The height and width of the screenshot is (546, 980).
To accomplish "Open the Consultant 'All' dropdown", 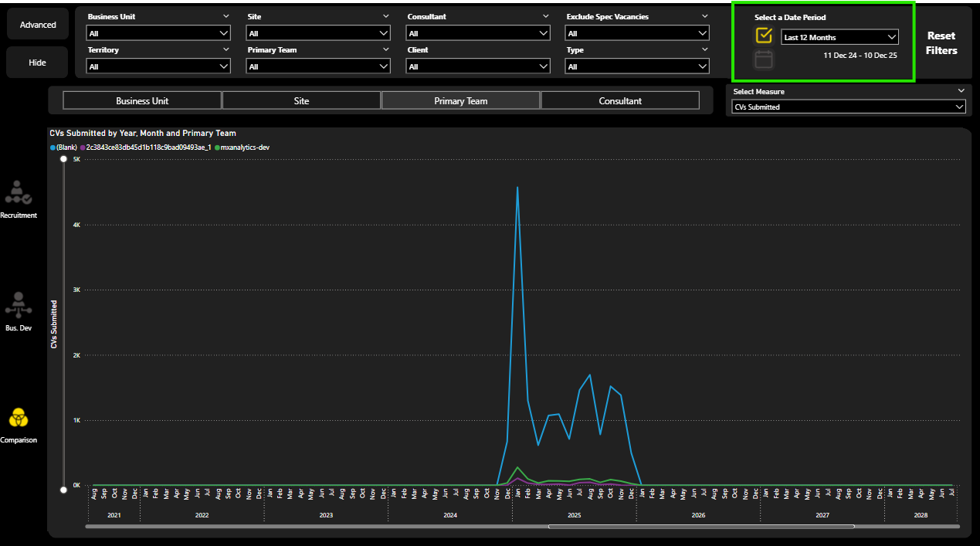I will [478, 33].
